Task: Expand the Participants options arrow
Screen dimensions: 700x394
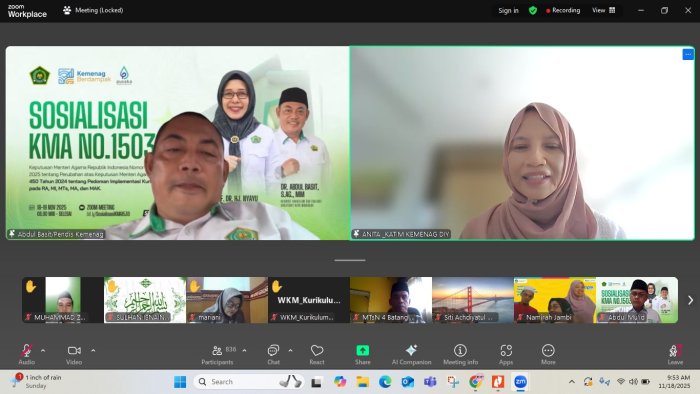Action: pyautogui.click(x=244, y=351)
